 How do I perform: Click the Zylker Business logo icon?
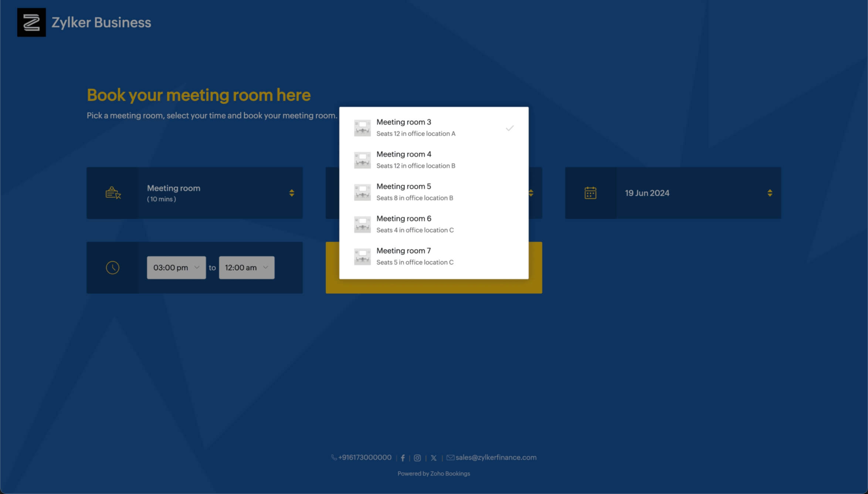pos(31,22)
